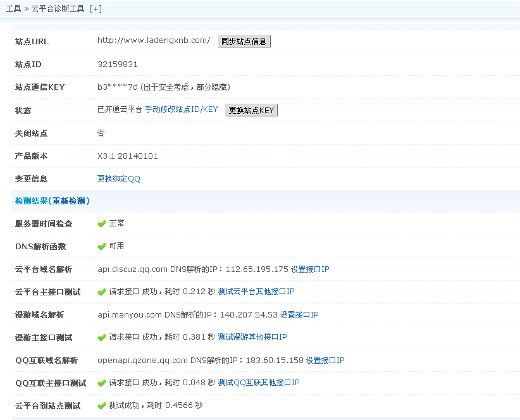Open the 测试QQ互联其他接口IP link
520x420 pixels.
click(x=259, y=383)
